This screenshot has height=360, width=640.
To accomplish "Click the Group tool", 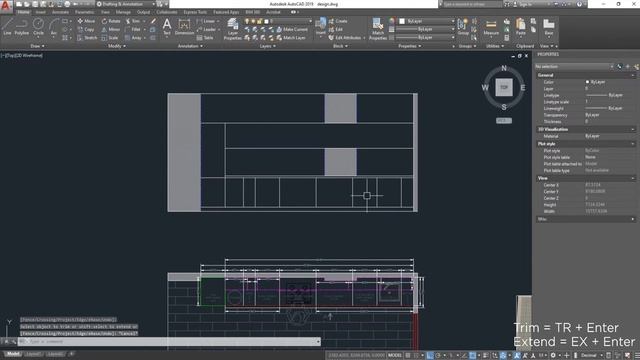I will 463,27.
